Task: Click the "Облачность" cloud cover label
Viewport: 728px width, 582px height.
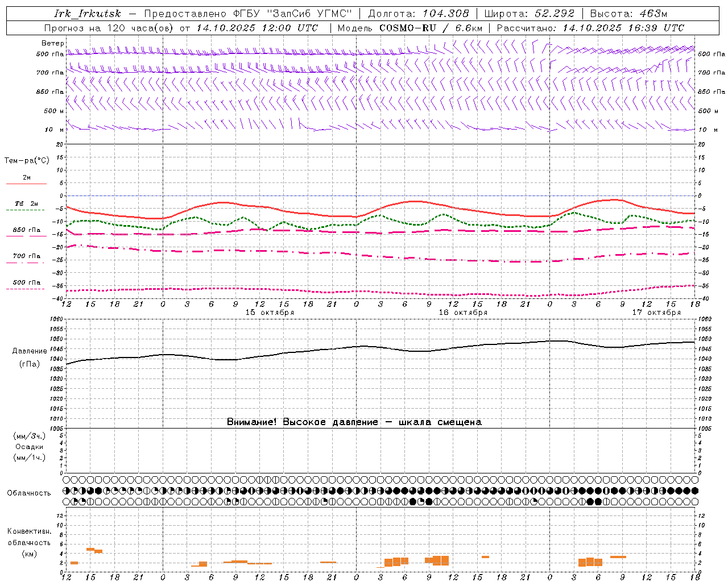Action: click(29, 493)
